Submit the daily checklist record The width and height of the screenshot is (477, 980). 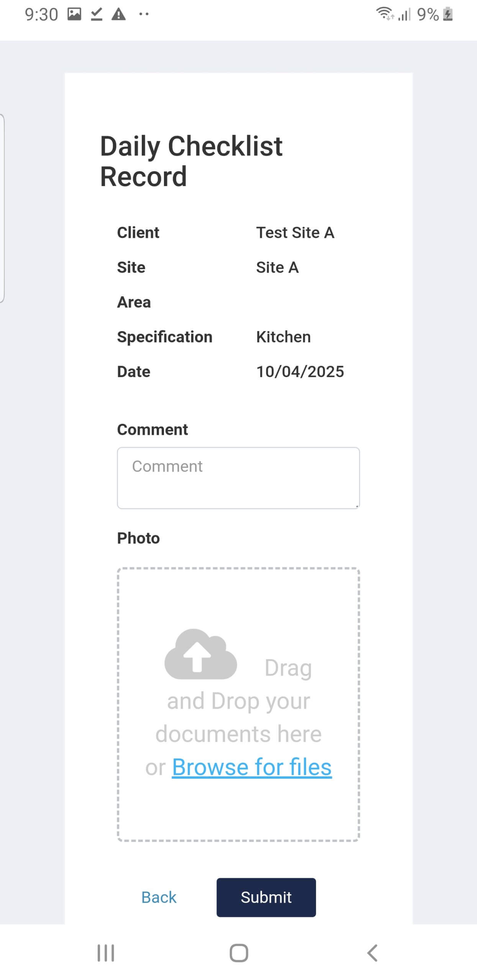[x=266, y=897]
